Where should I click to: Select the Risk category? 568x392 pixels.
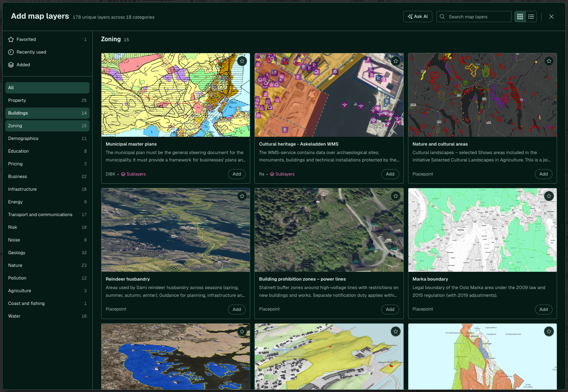click(x=47, y=227)
